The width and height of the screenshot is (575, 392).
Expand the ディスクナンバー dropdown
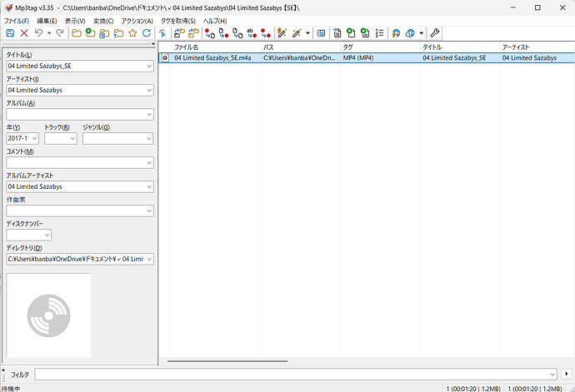click(x=47, y=236)
